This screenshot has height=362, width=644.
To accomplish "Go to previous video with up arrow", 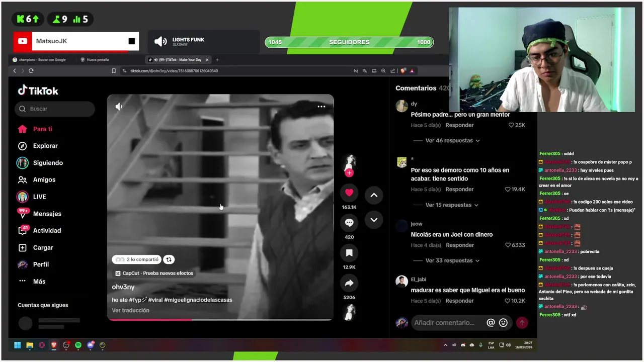I will 374,195.
